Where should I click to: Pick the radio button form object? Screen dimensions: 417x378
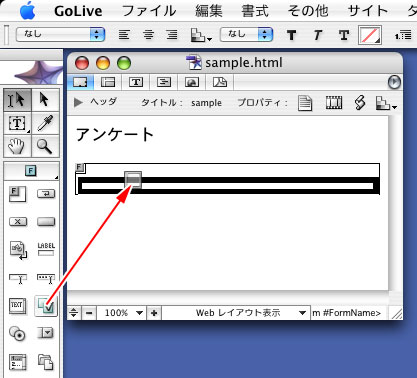pyautogui.click(x=17, y=333)
